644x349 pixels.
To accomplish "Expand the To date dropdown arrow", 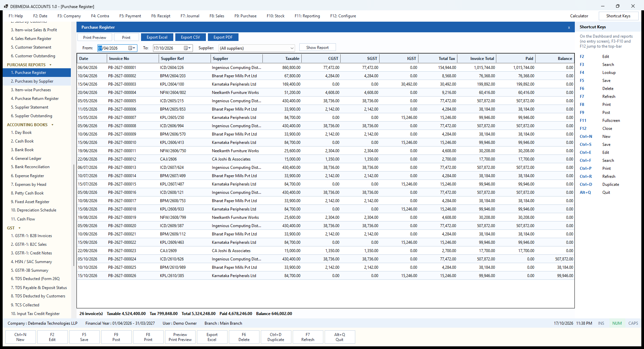I will pyautogui.click(x=190, y=48).
